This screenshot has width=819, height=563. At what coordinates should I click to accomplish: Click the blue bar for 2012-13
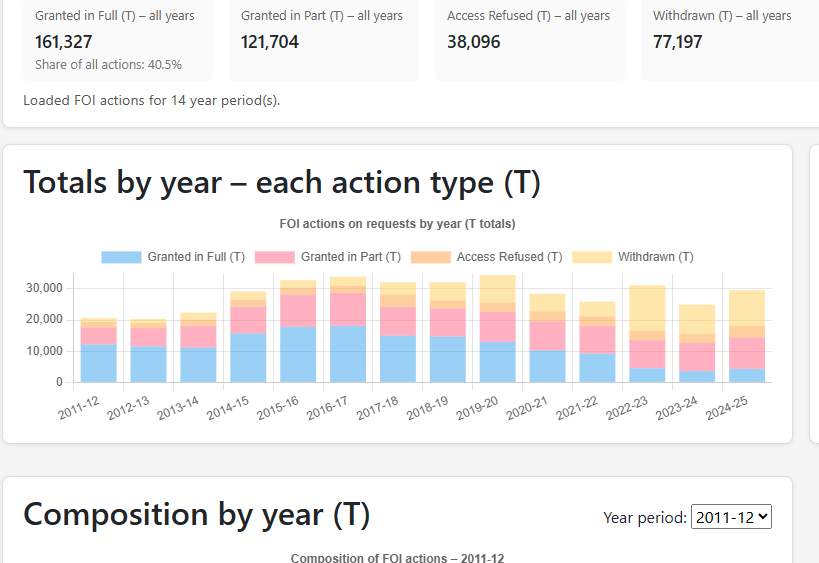tap(148, 364)
